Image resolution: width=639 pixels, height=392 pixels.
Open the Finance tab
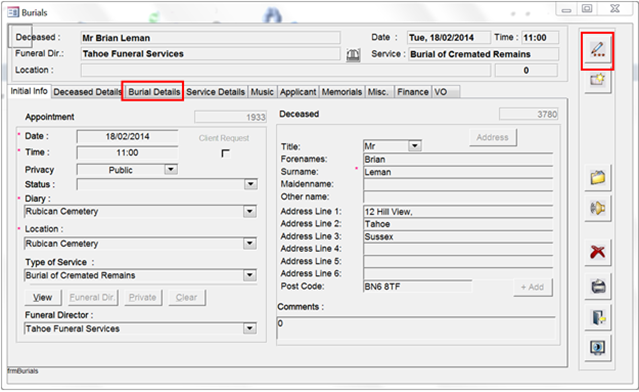click(413, 92)
